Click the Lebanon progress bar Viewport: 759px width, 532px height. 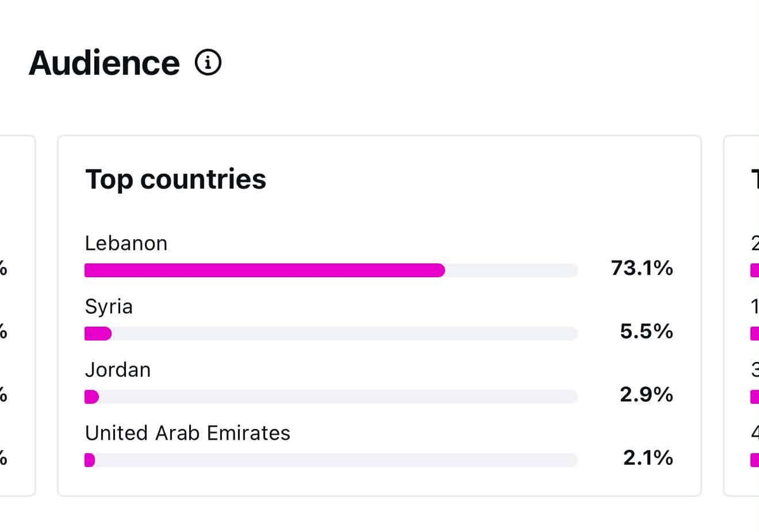click(331, 270)
